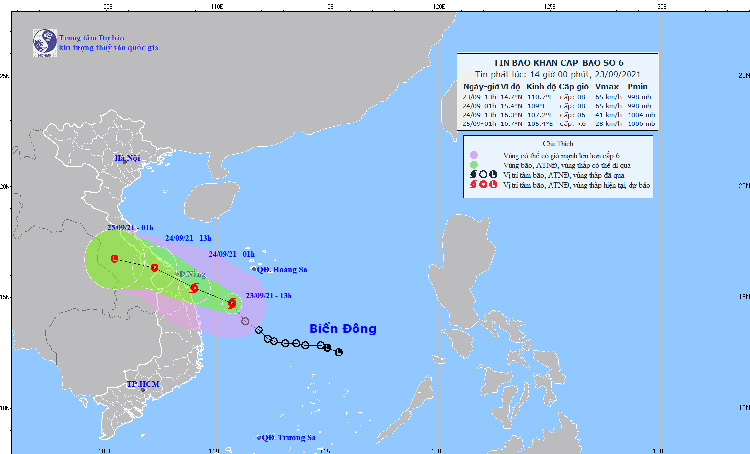The image size is (750, 454).
Task: Click the red storm icon at 23/09/21 - 13h
Action: 232,303
